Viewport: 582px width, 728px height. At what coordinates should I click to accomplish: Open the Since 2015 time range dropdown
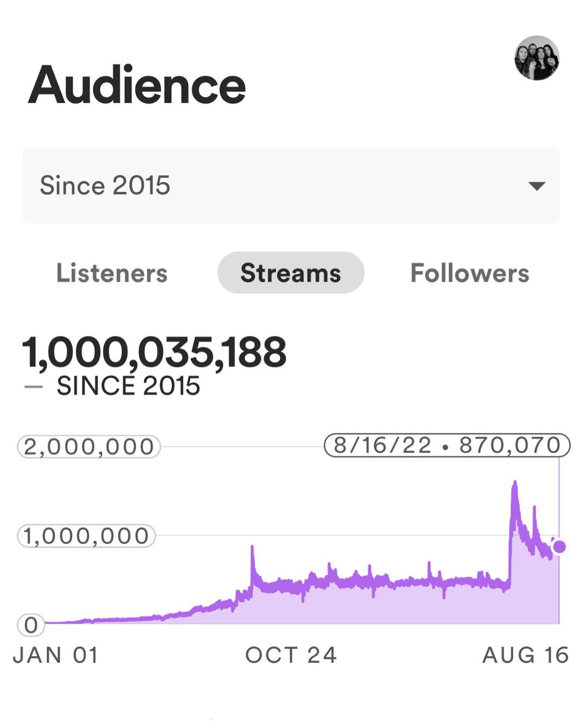(x=290, y=186)
